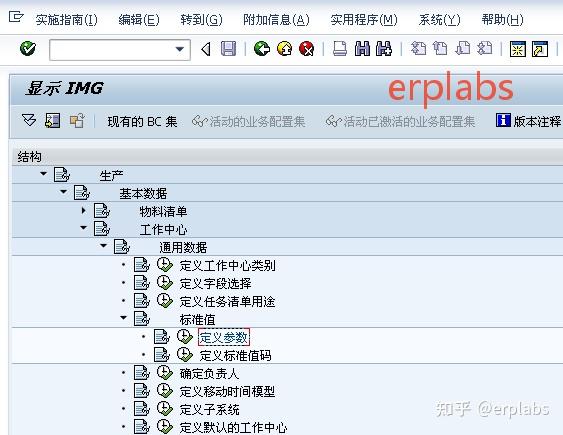Image resolution: width=563 pixels, height=435 pixels.
Task: Select the 定义工作中心类别 tree entry
Action: [227, 266]
